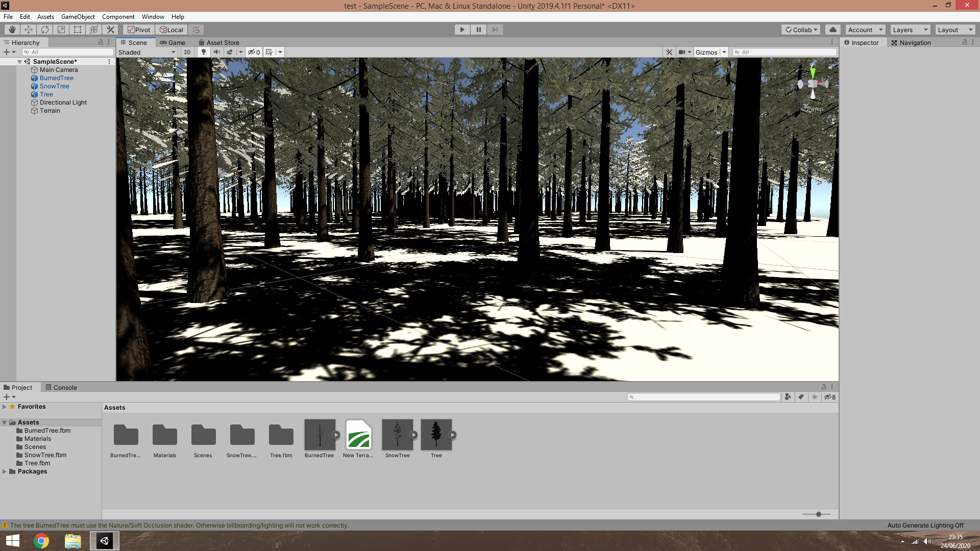980x551 pixels.
Task: Click the Windows Start button
Action: coord(12,541)
